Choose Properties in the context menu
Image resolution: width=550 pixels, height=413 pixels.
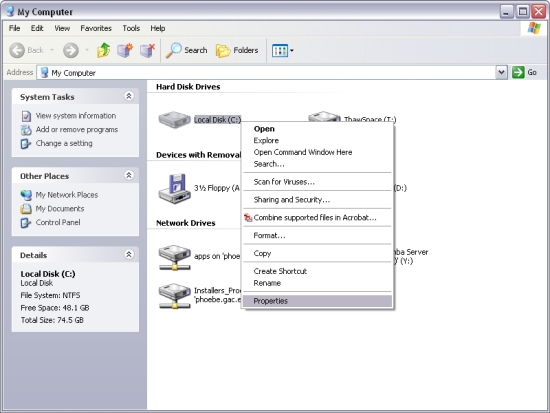(x=317, y=301)
